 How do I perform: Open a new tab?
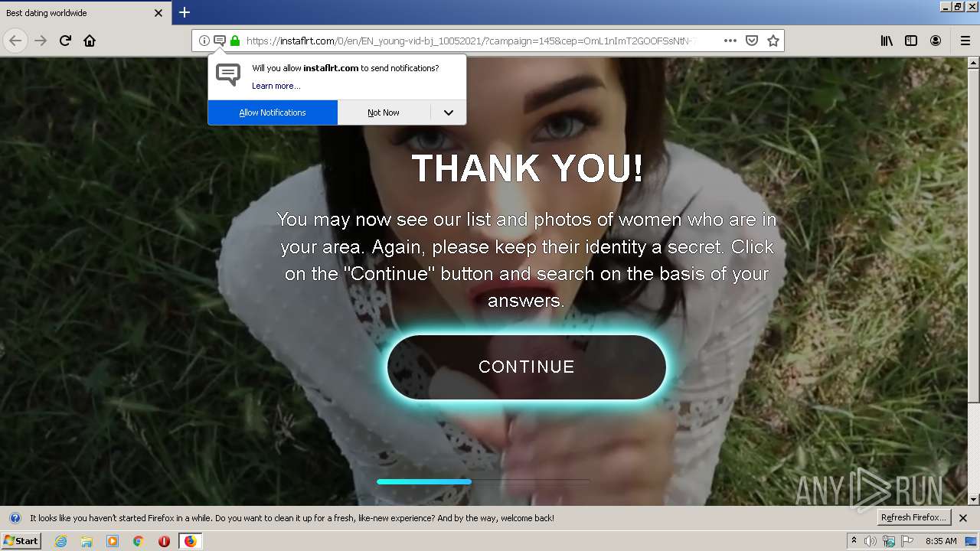click(185, 12)
